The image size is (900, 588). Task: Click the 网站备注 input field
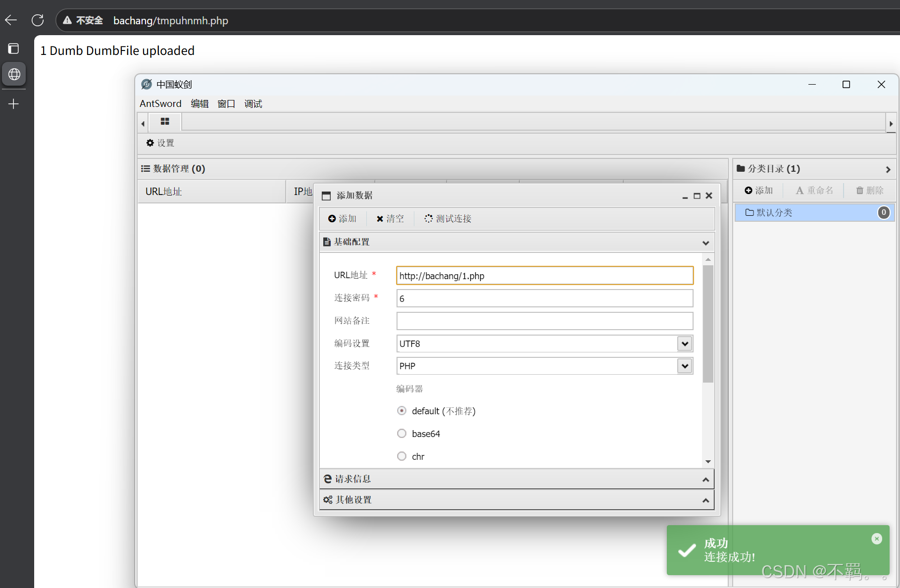point(545,321)
